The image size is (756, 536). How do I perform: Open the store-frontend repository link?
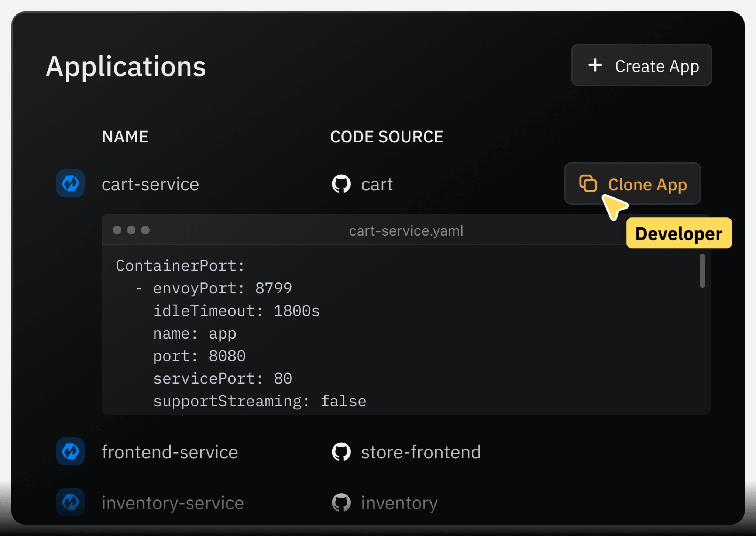click(421, 452)
